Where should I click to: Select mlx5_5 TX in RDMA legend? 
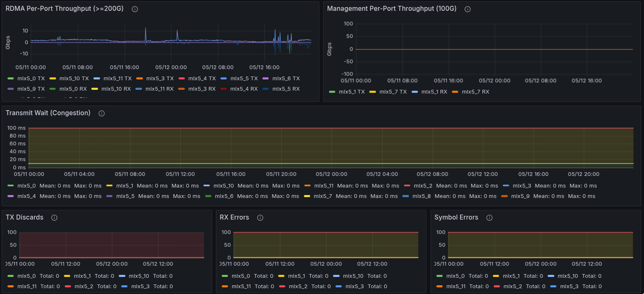[x=244, y=78]
